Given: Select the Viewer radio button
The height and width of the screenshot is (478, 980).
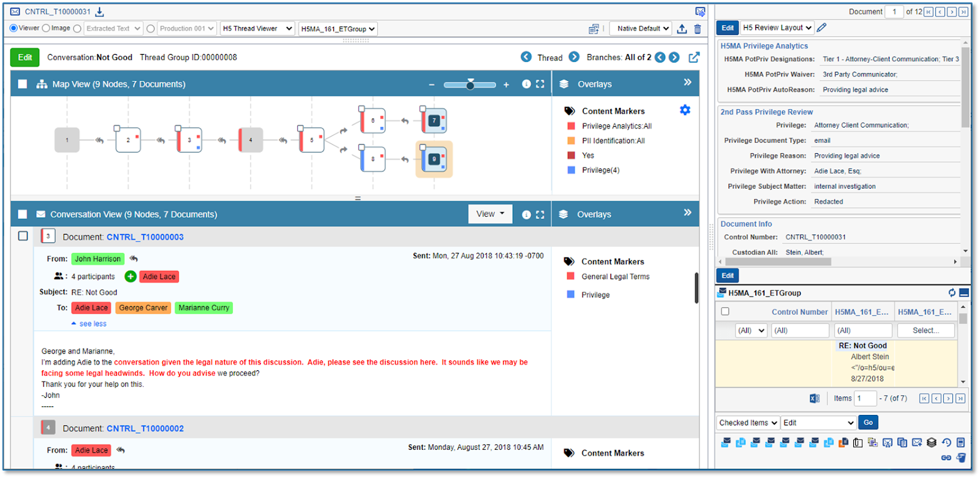Looking at the screenshot, I should (x=13, y=28).
